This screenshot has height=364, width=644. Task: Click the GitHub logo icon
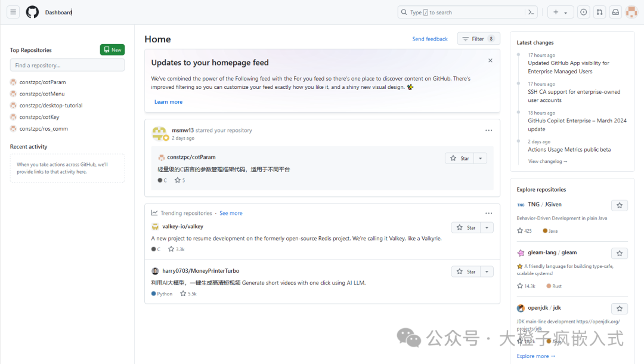(x=32, y=12)
